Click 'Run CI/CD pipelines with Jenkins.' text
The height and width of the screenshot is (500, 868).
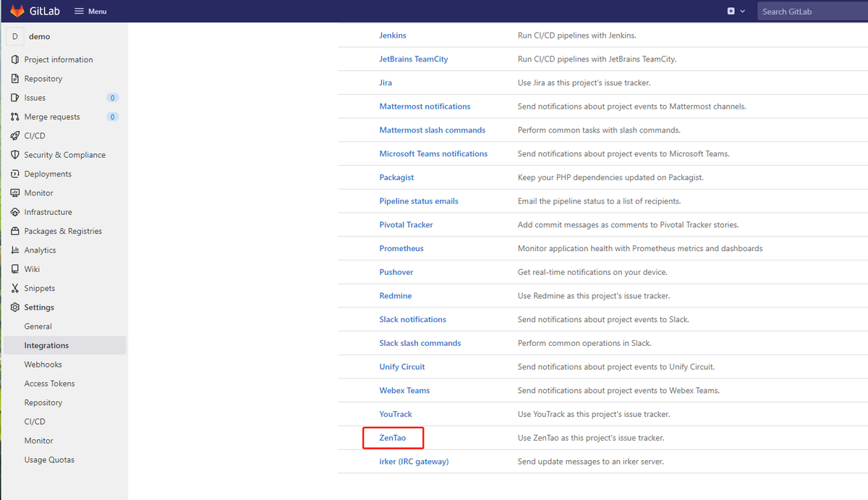point(577,35)
